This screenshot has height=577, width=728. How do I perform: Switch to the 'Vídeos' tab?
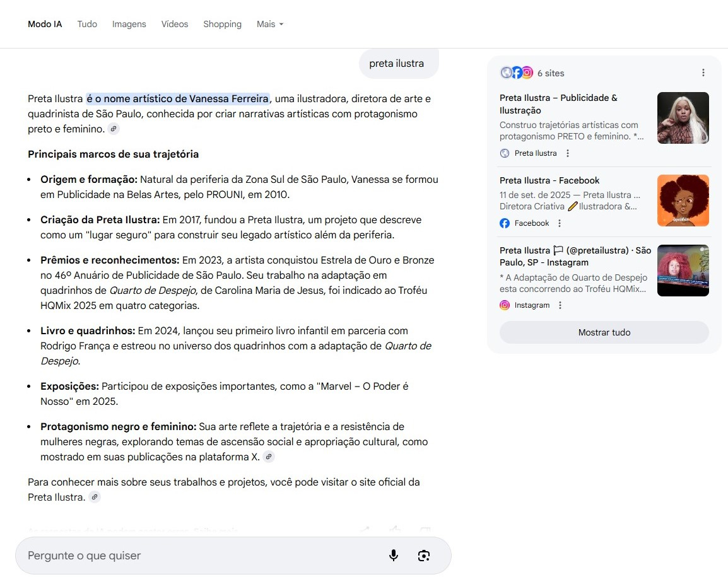pos(175,24)
